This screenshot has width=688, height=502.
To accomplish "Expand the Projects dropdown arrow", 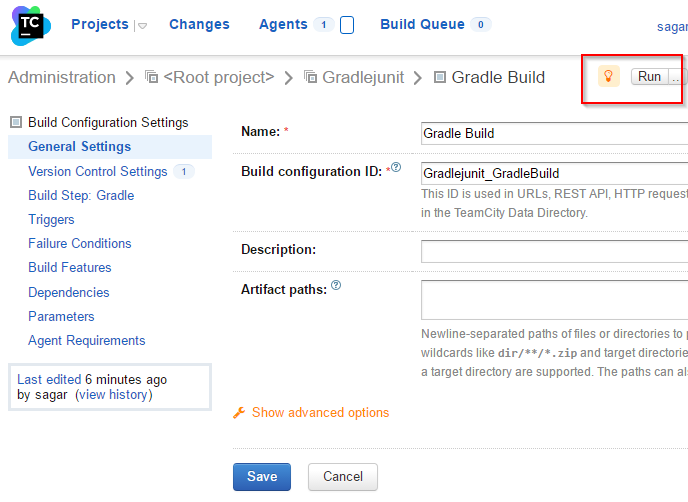I will [142, 26].
